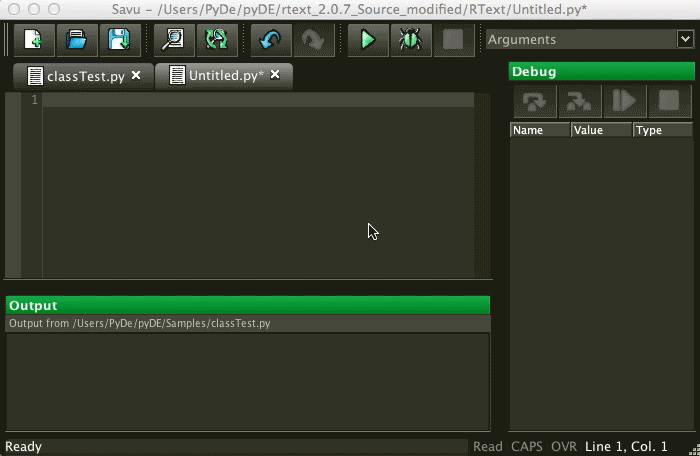This screenshot has height=456, width=700.
Task: Close the classTest.py tab
Action: point(136,76)
